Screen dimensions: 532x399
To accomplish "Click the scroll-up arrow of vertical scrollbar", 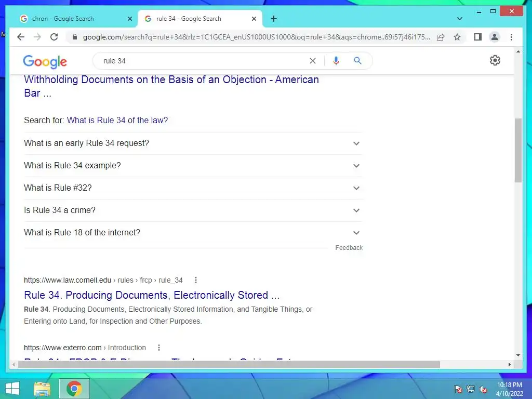I will coord(518,51).
